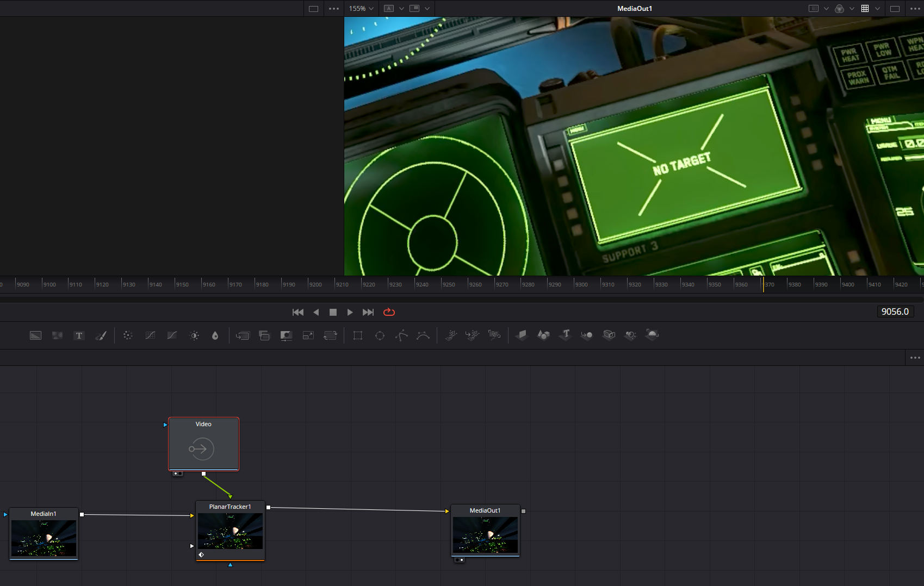The height and width of the screenshot is (586, 924).
Task: Add a Text 3D node
Action: tap(565, 335)
